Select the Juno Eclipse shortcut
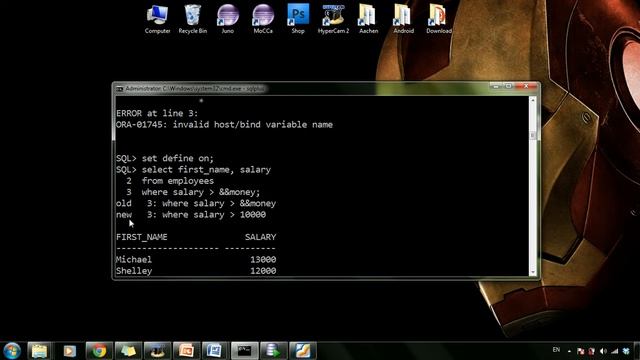Image resolution: width=640 pixels, height=360 pixels. [228, 19]
